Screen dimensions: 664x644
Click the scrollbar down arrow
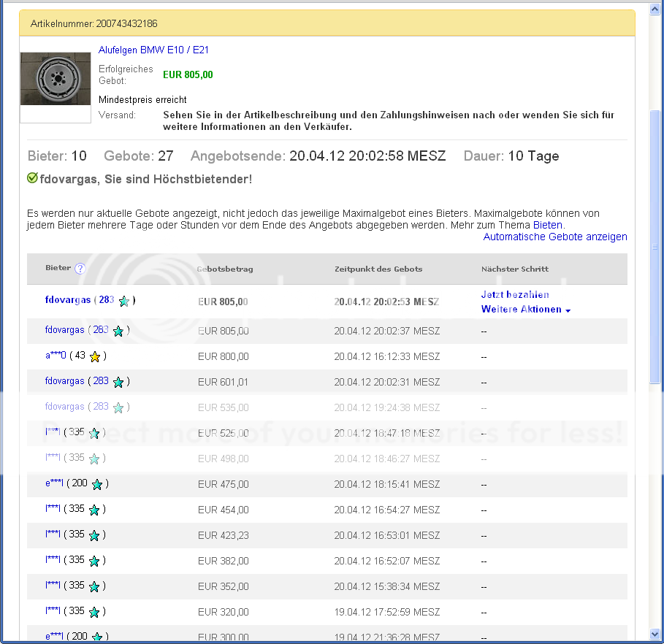click(x=655, y=635)
